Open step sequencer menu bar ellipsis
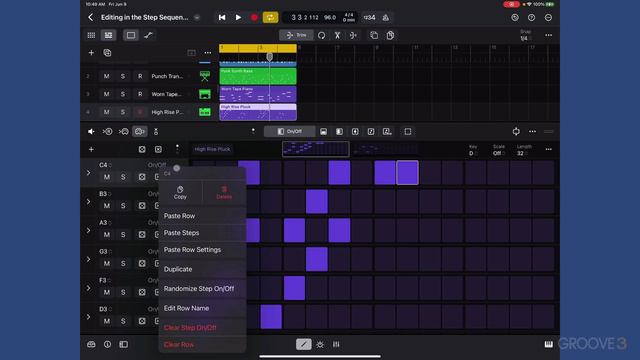 (532, 131)
